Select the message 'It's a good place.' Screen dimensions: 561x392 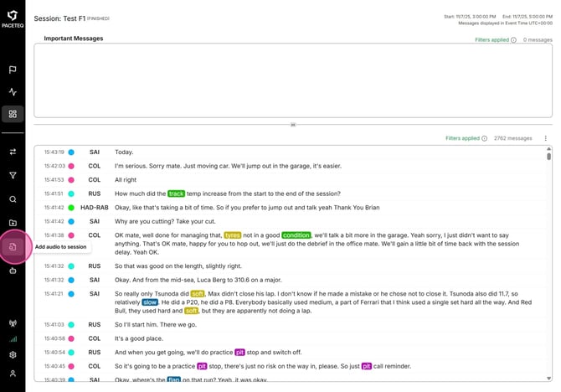[139, 338]
